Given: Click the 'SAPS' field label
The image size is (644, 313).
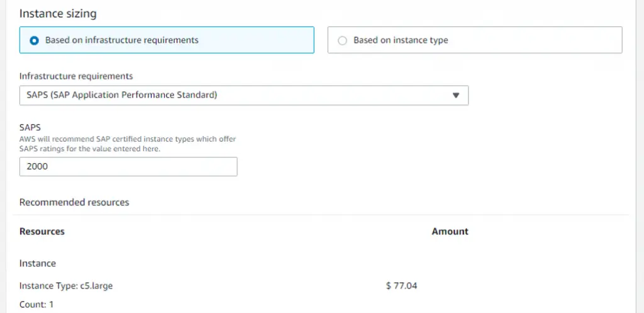Looking at the screenshot, I should coord(30,128).
